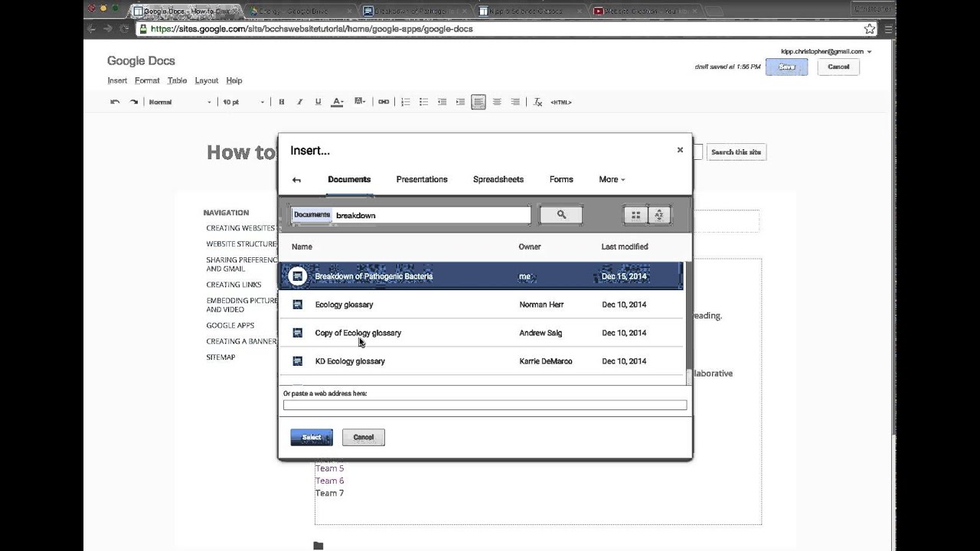980x551 pixels.
Task: Toggle italic formatting
Action: point(300,102)
